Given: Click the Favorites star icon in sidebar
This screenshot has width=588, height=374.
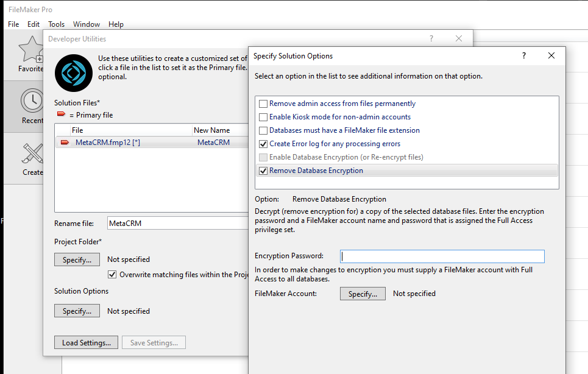Looking at the screenshot, I should coord(30,50).
